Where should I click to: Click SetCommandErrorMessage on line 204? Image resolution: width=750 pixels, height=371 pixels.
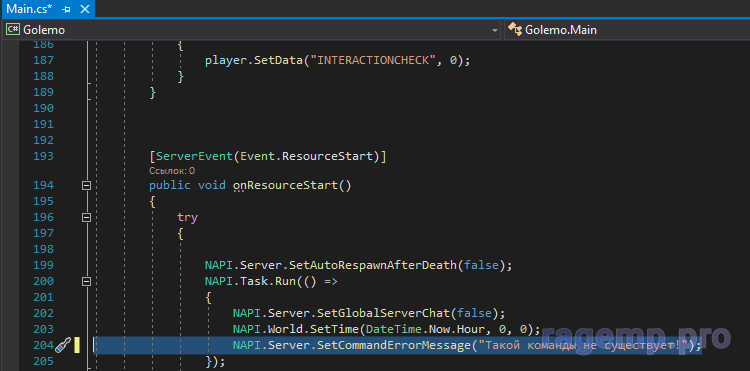(x=394, y=345)
